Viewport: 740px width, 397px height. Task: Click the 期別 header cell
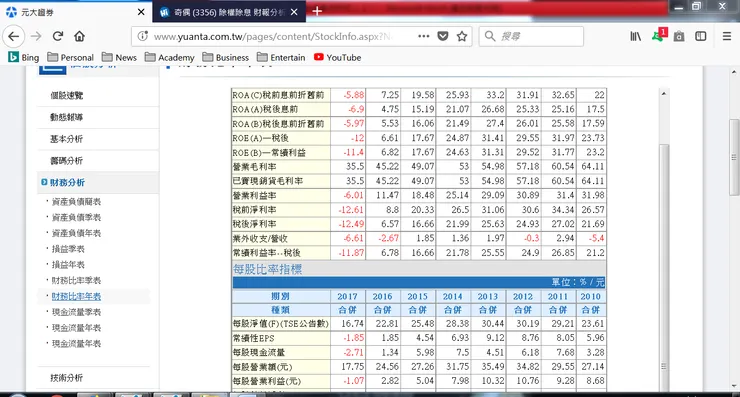tap(281, 296)
